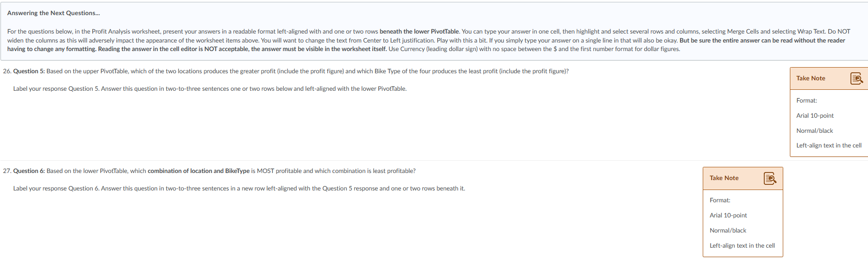
Task: Select the 'Answering the Next Questions...' heading
Action: pos(54,13)
